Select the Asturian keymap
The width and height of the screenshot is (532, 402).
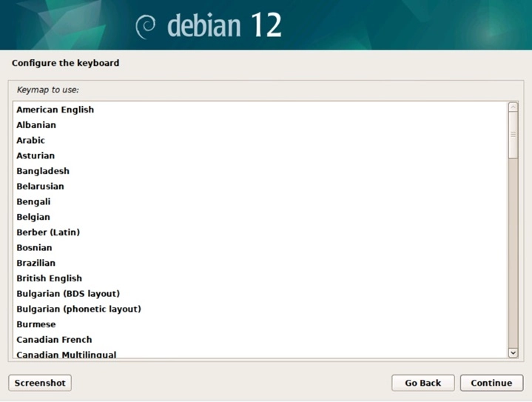[260, 155]
